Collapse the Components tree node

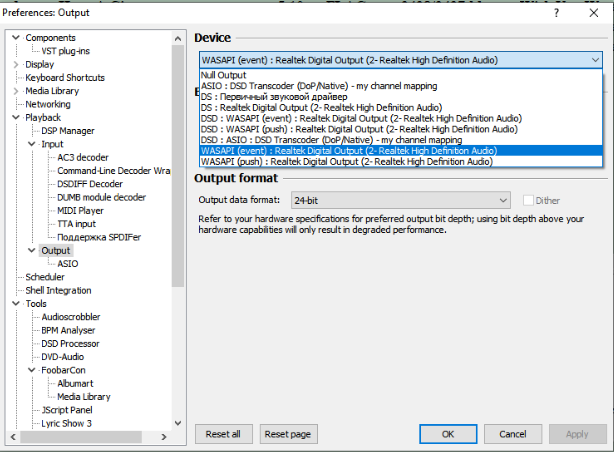[x=16, y=38]
